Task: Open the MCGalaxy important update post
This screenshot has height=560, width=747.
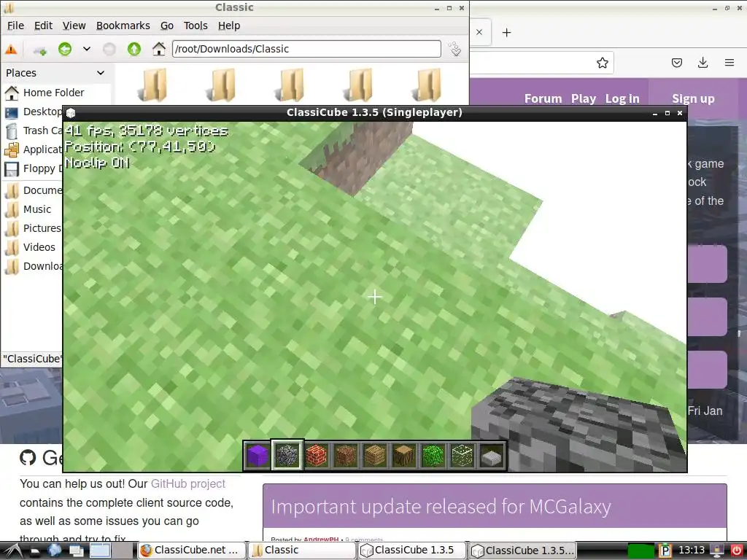Action: [441, 506]
